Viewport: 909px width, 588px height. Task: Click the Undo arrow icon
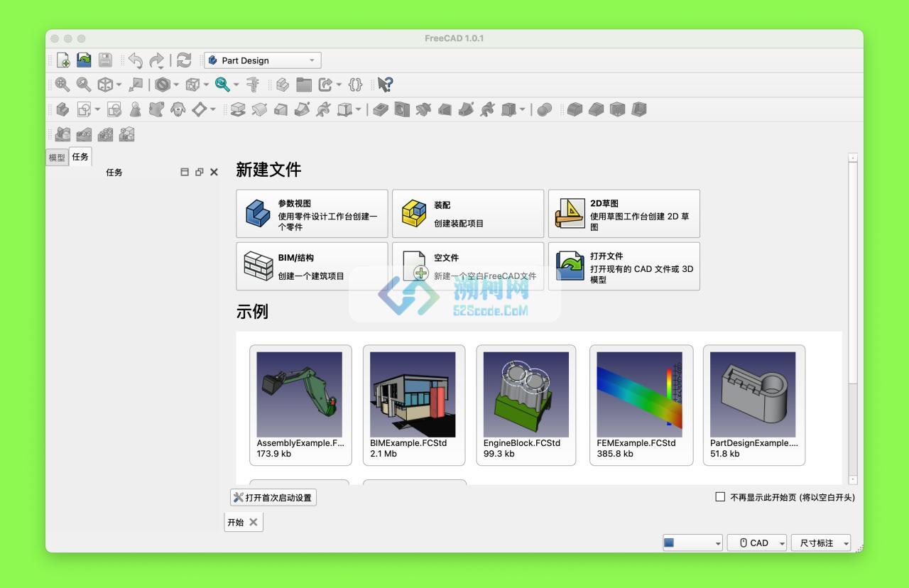click(135, 60)
